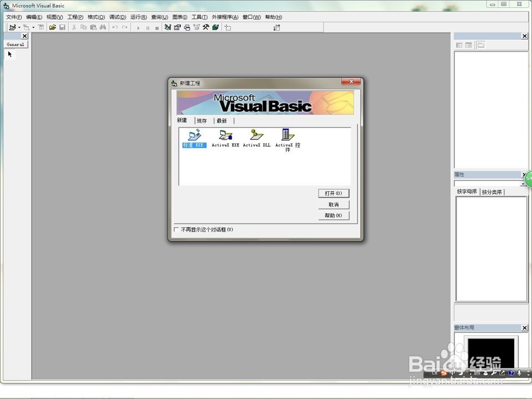This screenshot has height=399, width=532.
Task: Open the 外接程序(A) menu
Action: [x=226, y=17]
